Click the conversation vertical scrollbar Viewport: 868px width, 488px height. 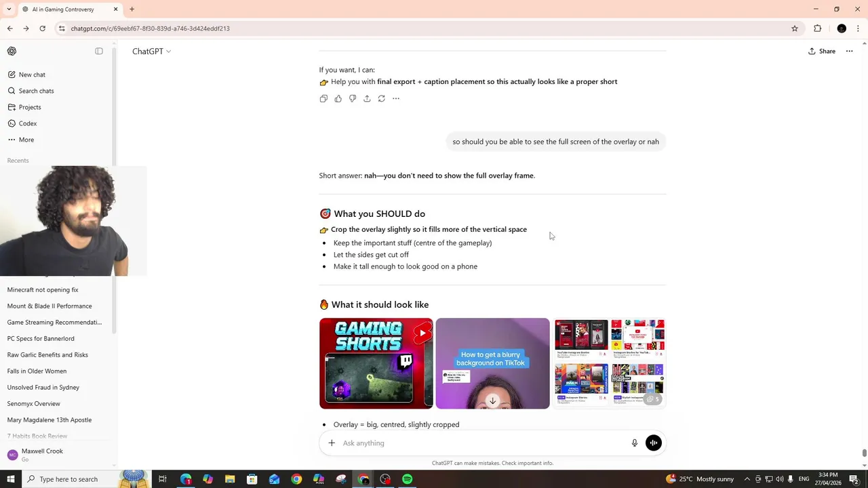click(864, 453)
